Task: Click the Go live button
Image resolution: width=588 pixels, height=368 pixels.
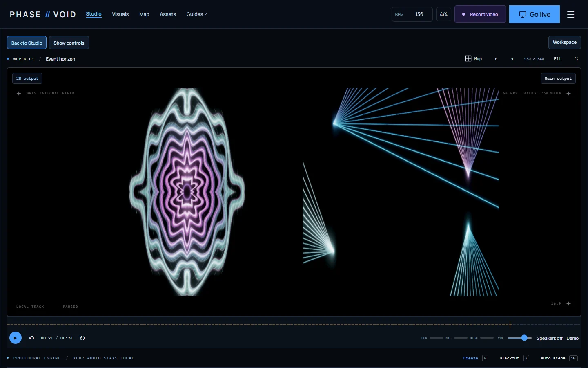Action: [x=534, y=14]
